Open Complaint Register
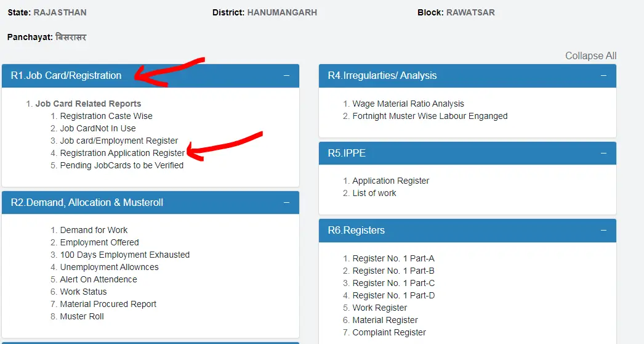 pos(389,332)
